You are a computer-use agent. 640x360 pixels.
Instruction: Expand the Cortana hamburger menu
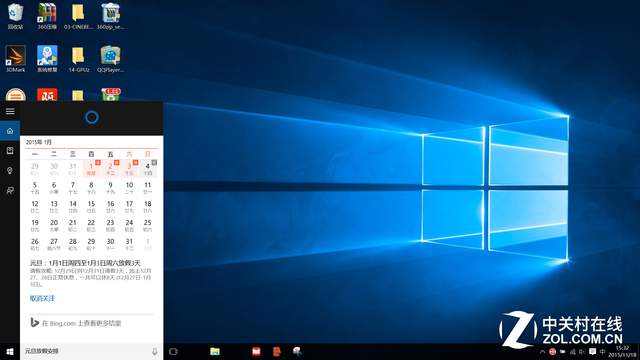[x=10, y=111]
